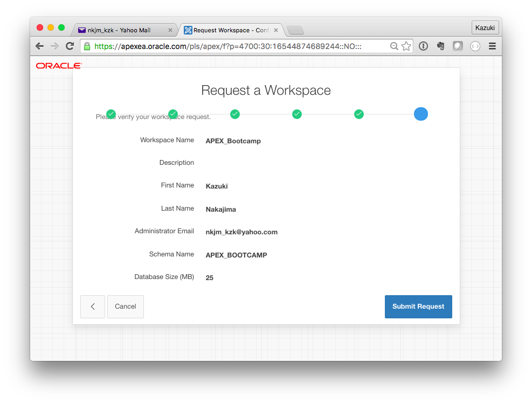Click the APEX_Bootcamp workspace name value

tap(233, 141)
